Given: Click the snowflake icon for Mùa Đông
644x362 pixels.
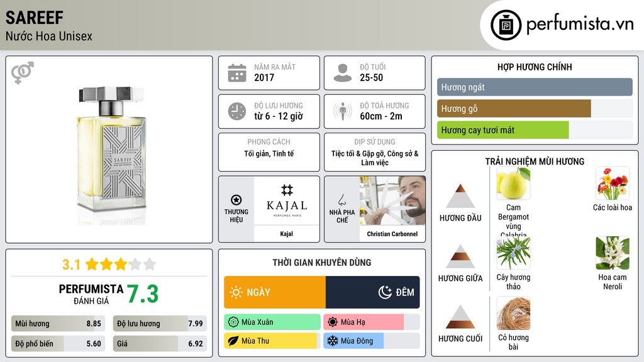Looking at the screenshot, I should [333, 341].
